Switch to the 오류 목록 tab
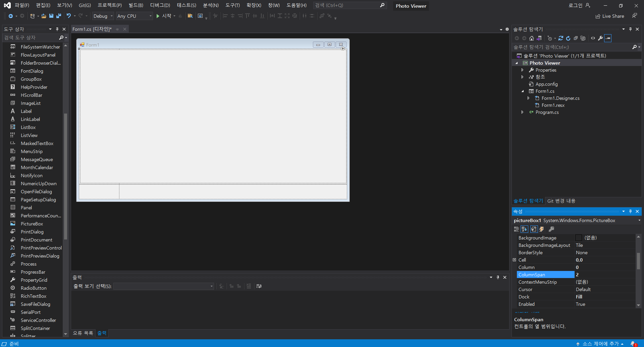This screenshot has width=644, height=347. coord(83,333)
